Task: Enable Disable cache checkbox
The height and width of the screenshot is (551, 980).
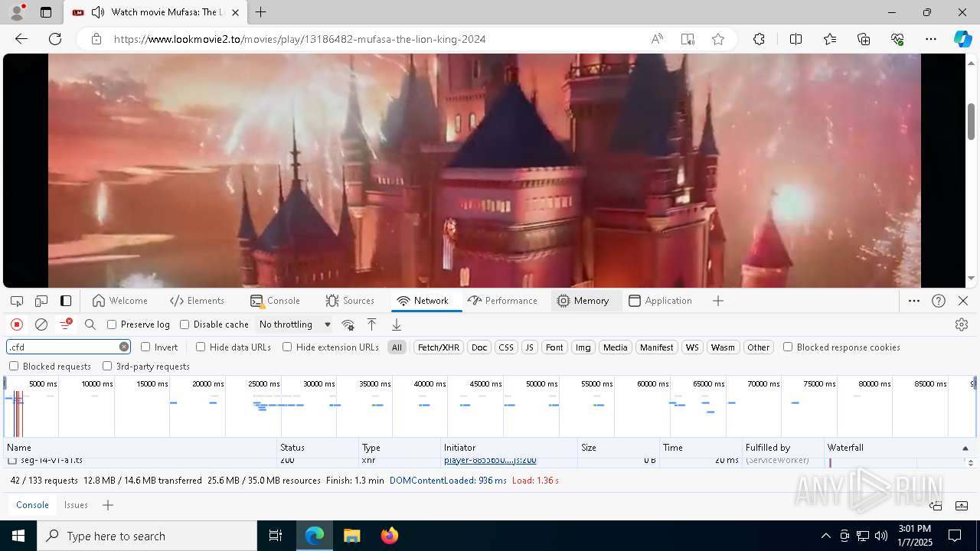Action: (185, 324)
